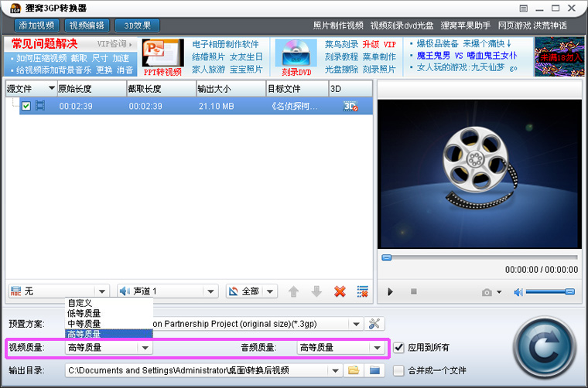This screenshot has height=388, width=588.
Task: Expand the 视频质量 dropdown
Action: [145, 348]
